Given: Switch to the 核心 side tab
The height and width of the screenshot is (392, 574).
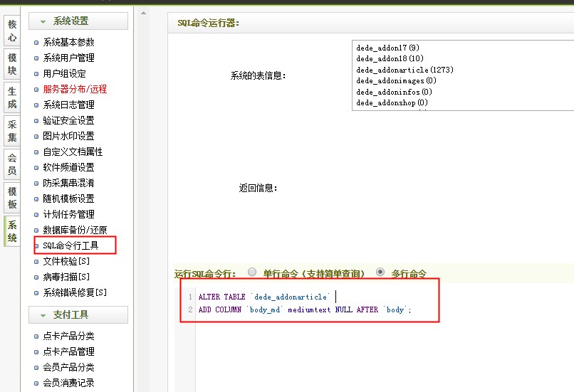Looking at the screenshot, I should [12, 31].
